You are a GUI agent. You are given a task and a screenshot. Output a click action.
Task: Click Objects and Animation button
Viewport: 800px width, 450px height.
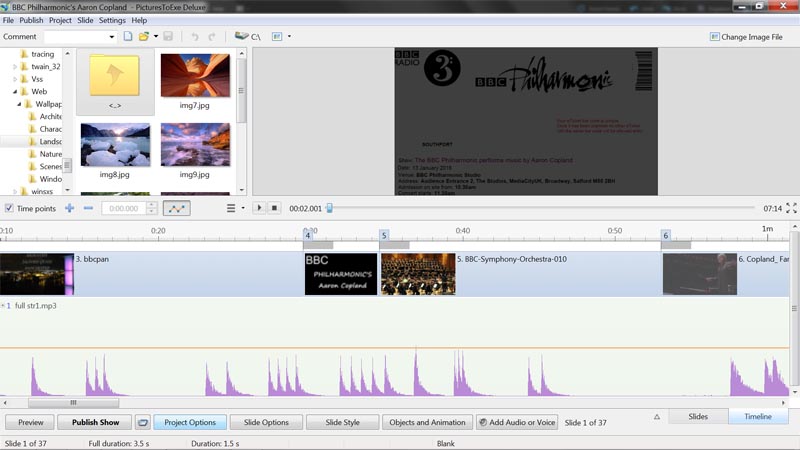pyautogui.click(x=428, y=422)
